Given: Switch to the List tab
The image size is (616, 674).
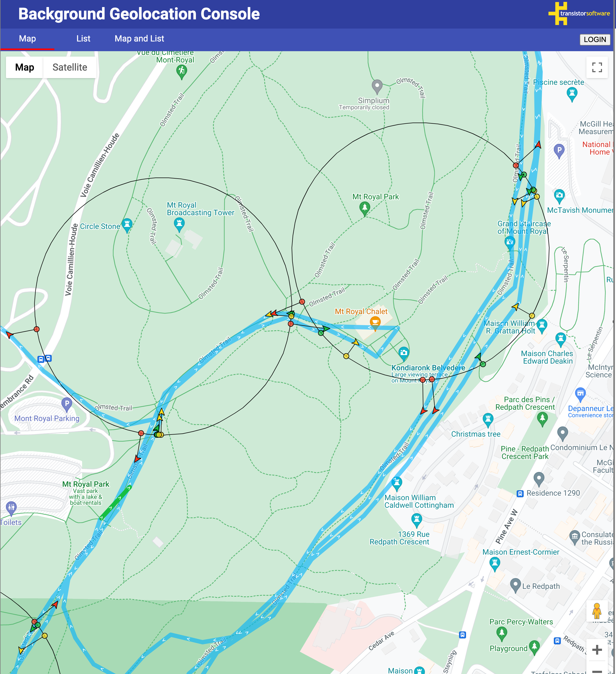Looking at the screenshot, I should pos(83,39).
